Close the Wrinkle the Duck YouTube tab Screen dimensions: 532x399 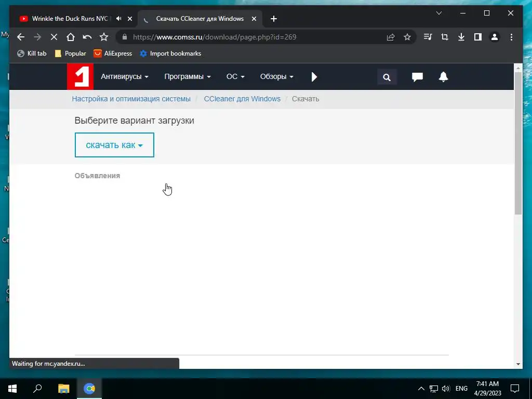tap(129, 19)
